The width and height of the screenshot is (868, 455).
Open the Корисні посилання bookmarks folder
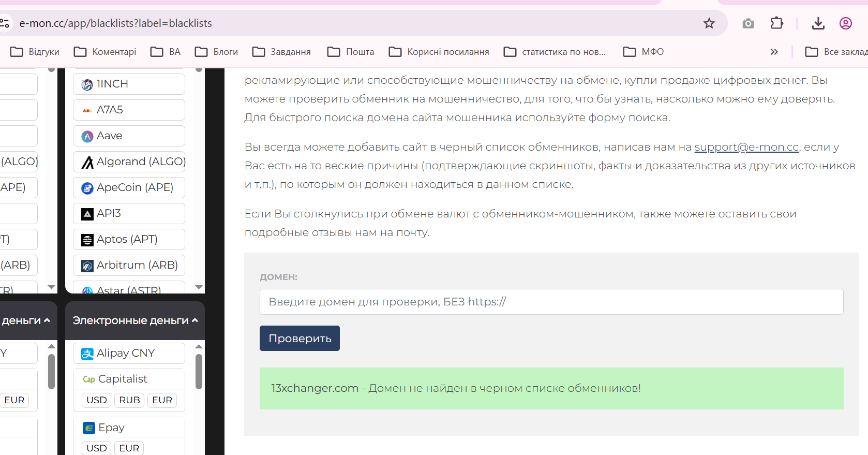[439, 52]
